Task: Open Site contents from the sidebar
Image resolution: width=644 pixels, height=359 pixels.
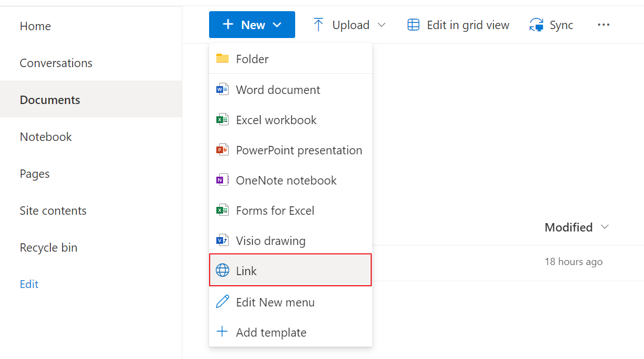Action: pyautogui.click(x=53, y=210)
